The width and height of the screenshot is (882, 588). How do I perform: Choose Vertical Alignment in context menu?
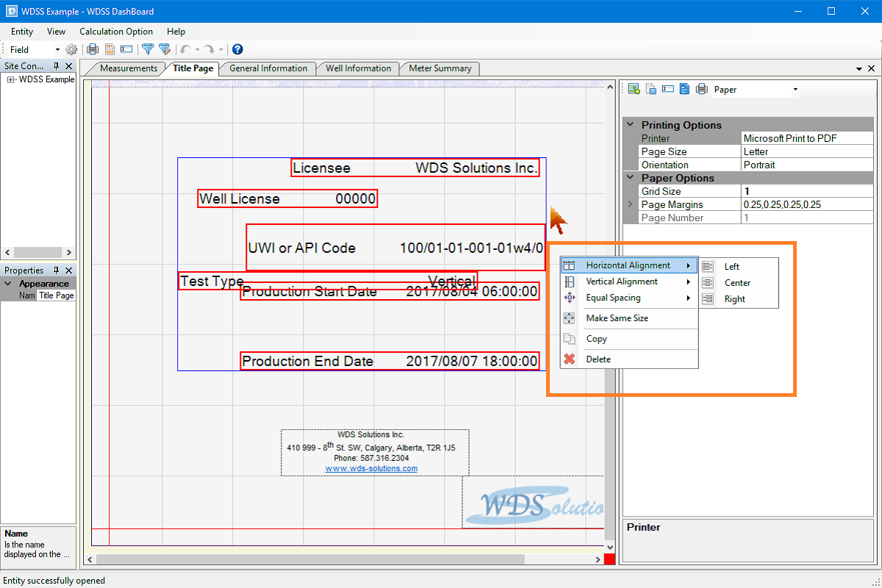(629, 282)
